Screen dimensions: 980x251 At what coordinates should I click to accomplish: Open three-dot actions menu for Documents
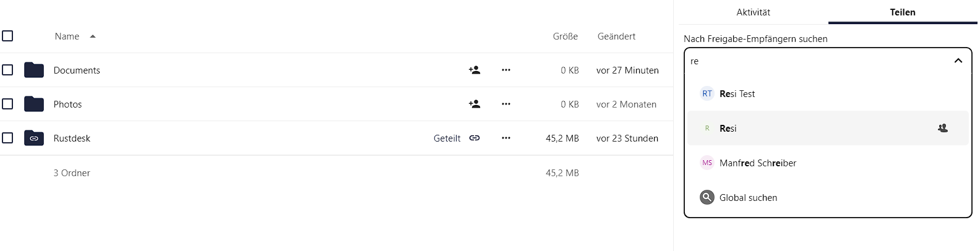coord(506,70)
